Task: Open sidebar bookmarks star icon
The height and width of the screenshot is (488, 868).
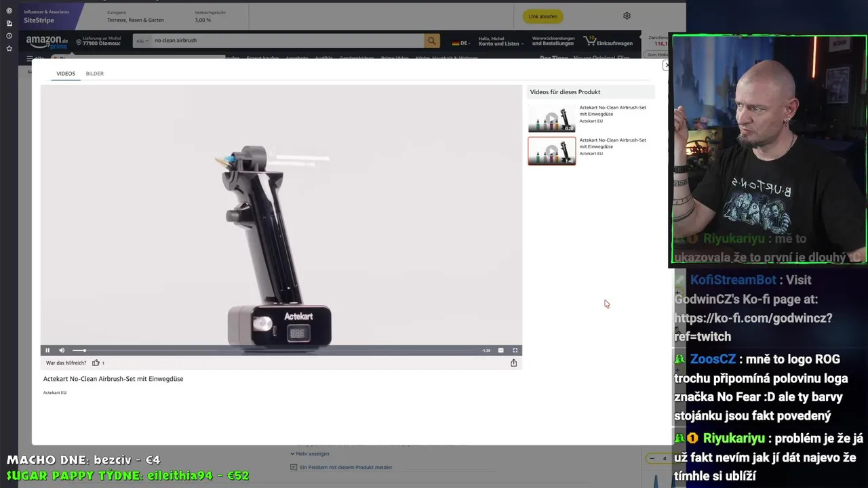Action: pos(9,48)
